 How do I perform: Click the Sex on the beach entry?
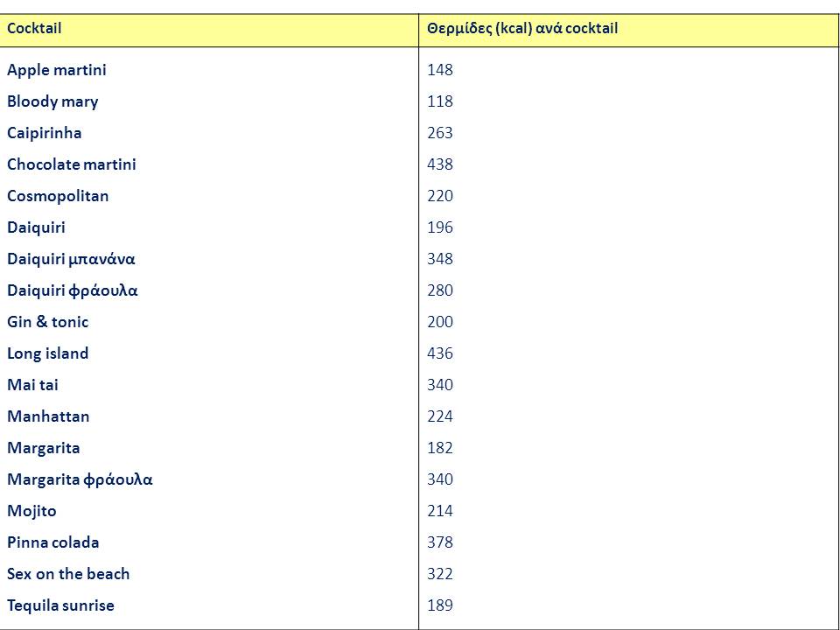[68, 574]
